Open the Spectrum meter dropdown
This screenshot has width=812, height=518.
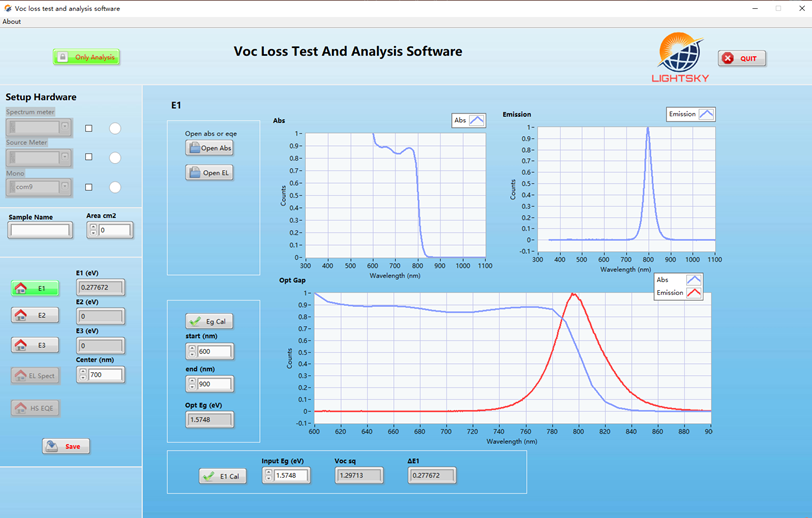(x=65, y=128)
